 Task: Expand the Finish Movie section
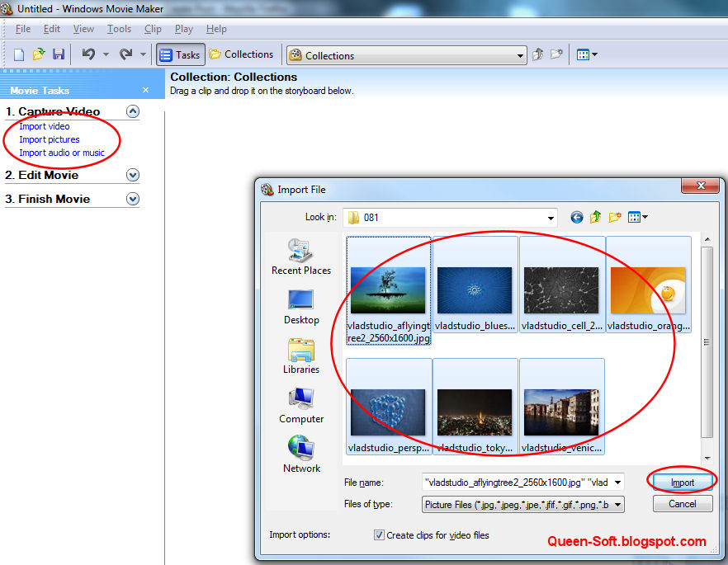tap(133, 199)
